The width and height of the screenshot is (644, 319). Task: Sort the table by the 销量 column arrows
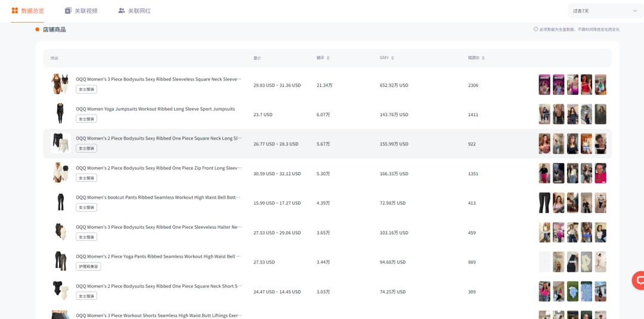tap(328, 58)
